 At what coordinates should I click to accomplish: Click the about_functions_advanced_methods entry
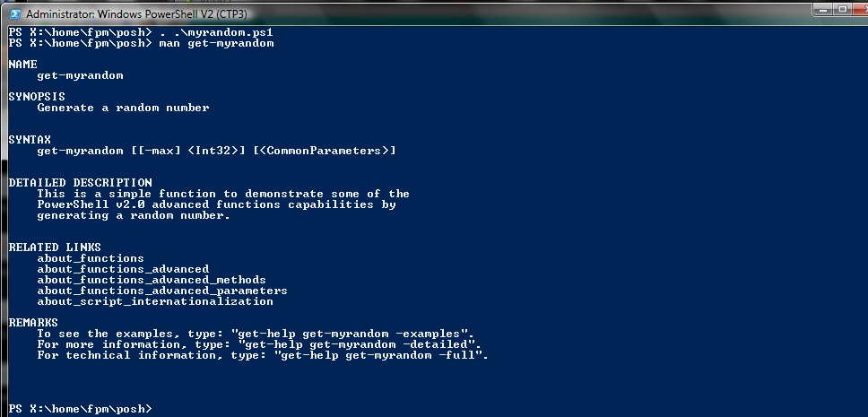(152, 280)
